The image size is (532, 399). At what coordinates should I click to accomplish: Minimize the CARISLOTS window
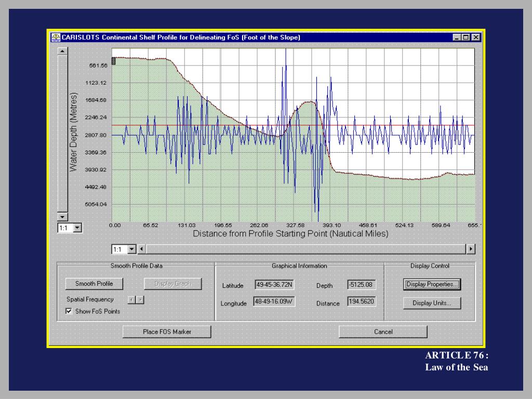(457, 37)
